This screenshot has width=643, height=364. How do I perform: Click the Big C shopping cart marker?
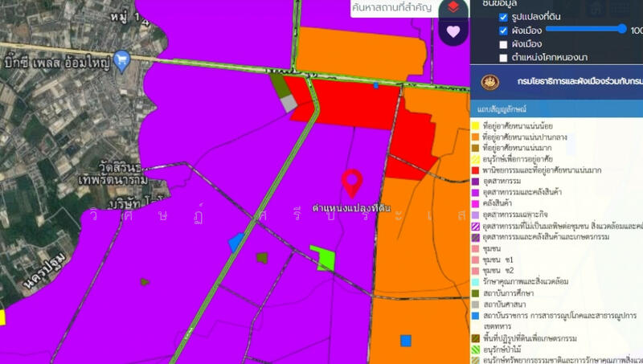pyautogui.click(x=122, y=59)
